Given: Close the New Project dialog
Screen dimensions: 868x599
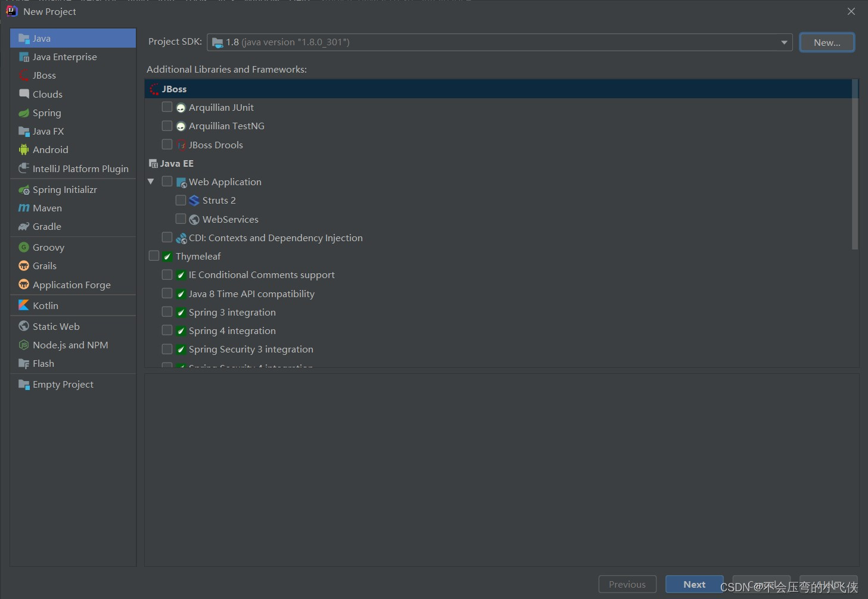Looking at the screenshot, I should [x=851, y=11].
